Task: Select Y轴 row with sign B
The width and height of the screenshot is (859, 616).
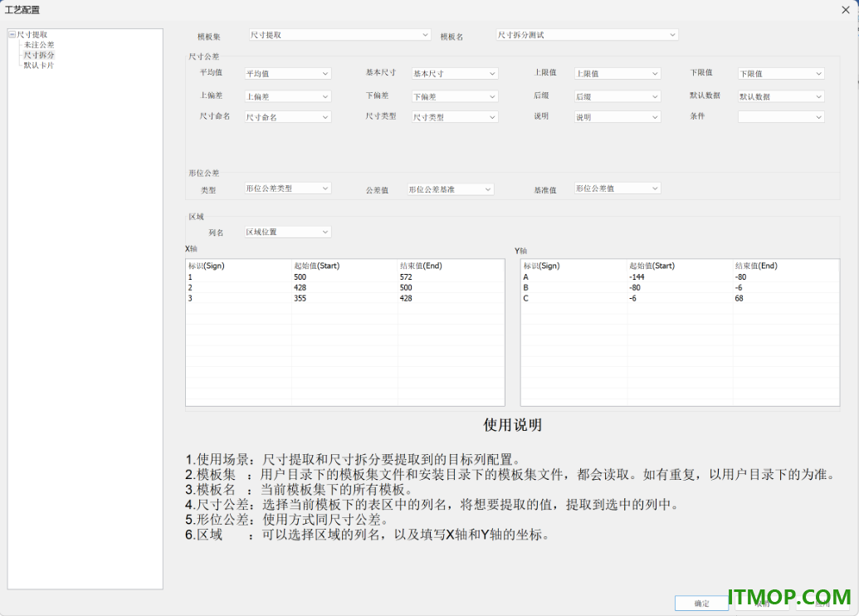Action: 680,288
